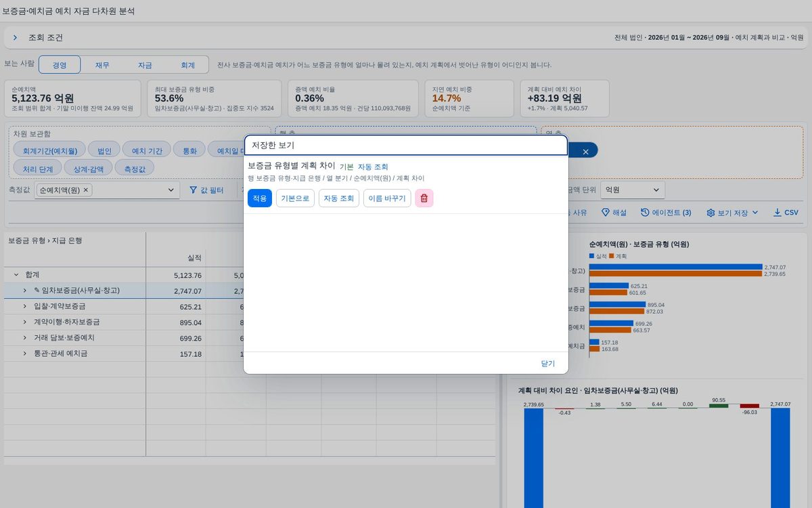This screenshot has height=508, width=812.
Task: Select the 통화 dimension chip
Action: 189,150
